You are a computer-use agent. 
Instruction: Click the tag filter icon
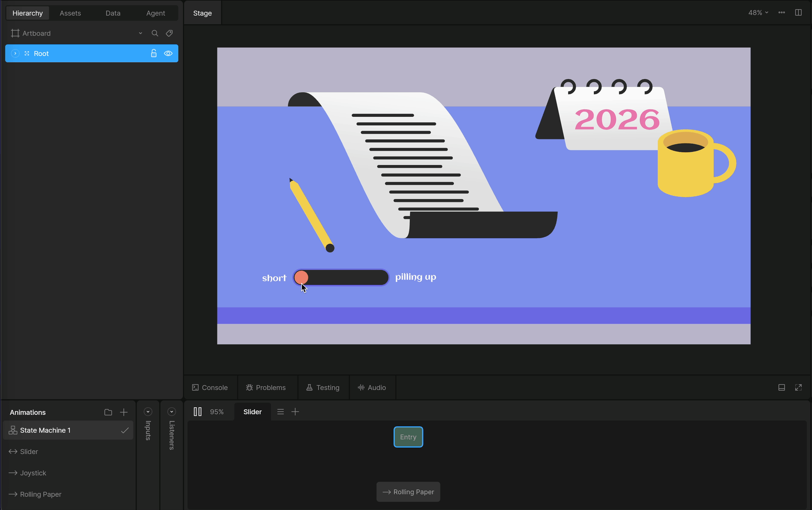click(x=169, y=33)
